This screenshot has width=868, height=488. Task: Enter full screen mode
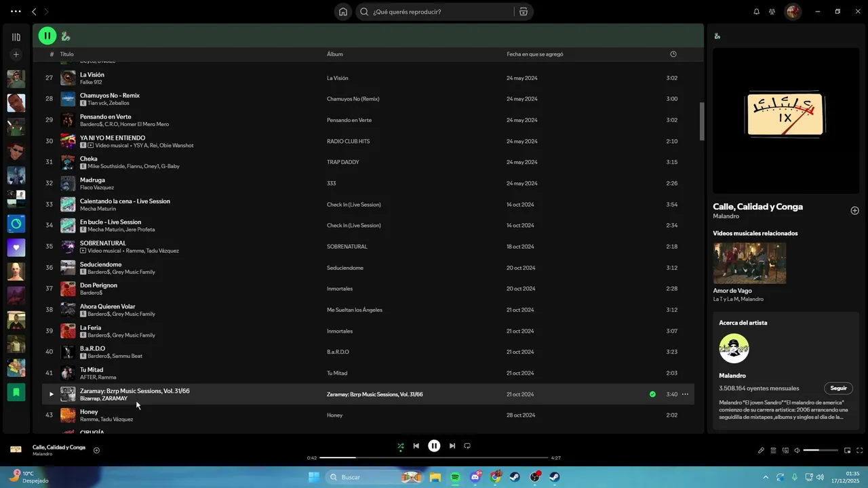click(860, 450)
